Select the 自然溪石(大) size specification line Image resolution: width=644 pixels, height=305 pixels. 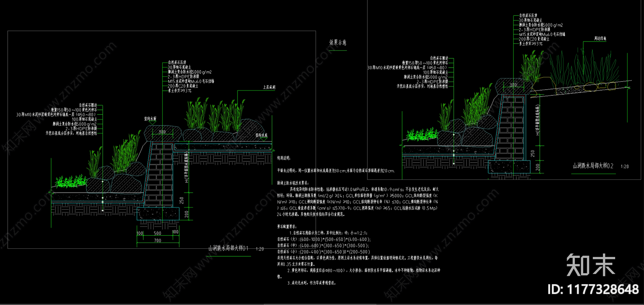pos(324,239)
